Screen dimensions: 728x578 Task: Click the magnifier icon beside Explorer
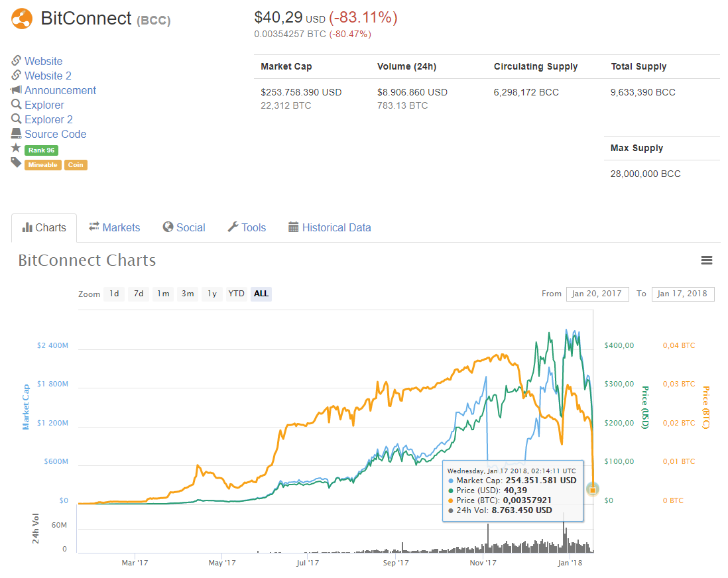17,105
